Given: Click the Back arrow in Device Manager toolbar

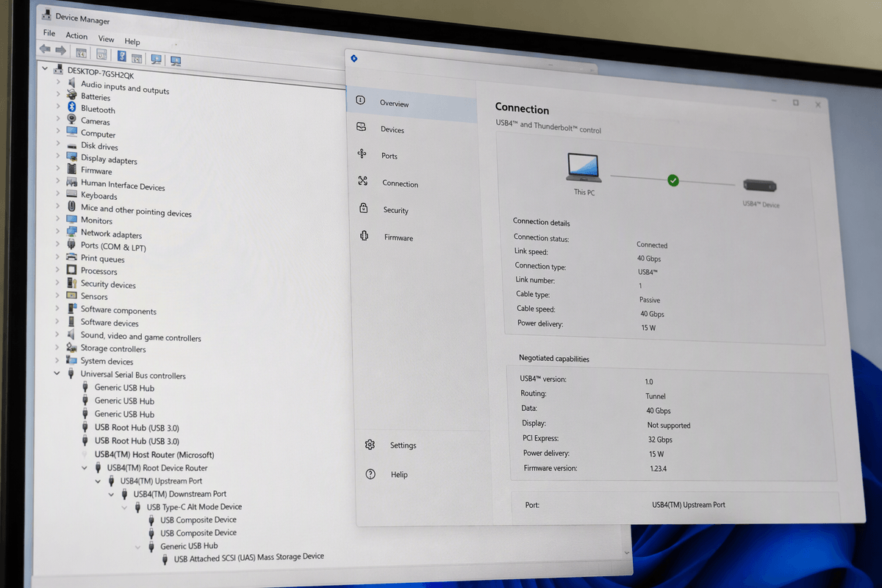Looking at the screenshot, I should 45,49.
